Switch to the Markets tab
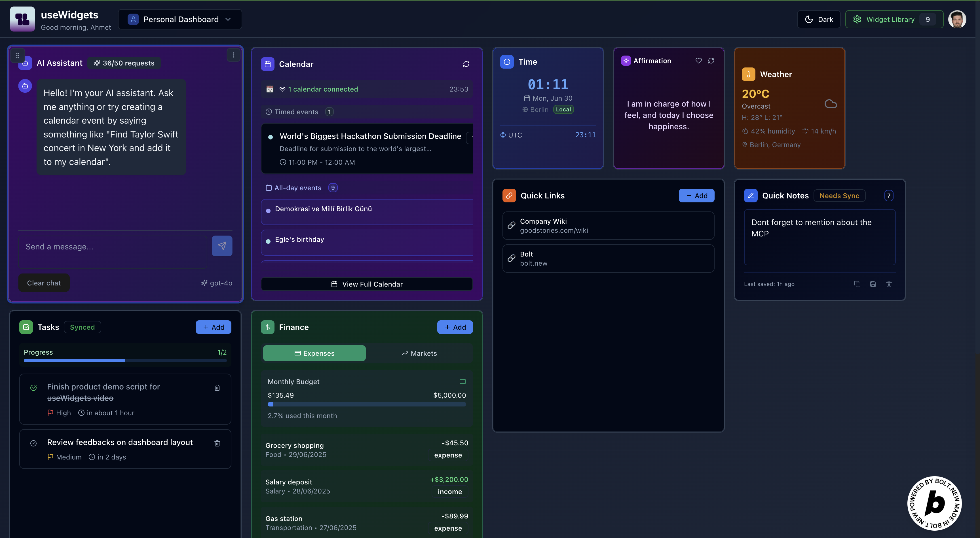This screenshot has width=980, height=538. (419, 353)
